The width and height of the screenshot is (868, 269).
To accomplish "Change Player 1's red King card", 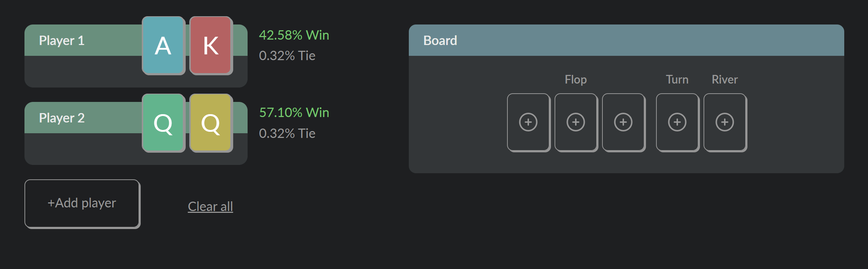I will tap(211, 45).
